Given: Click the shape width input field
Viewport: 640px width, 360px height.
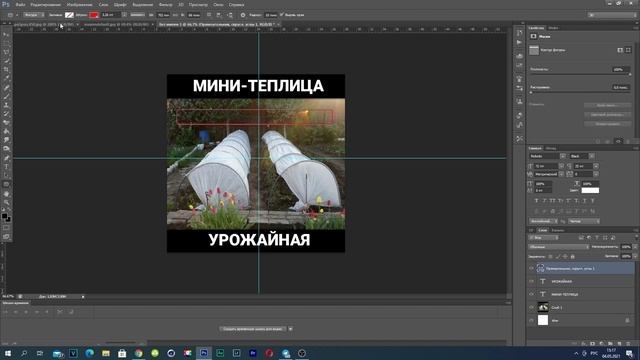Looking at the screenshot, I should 164,15.
